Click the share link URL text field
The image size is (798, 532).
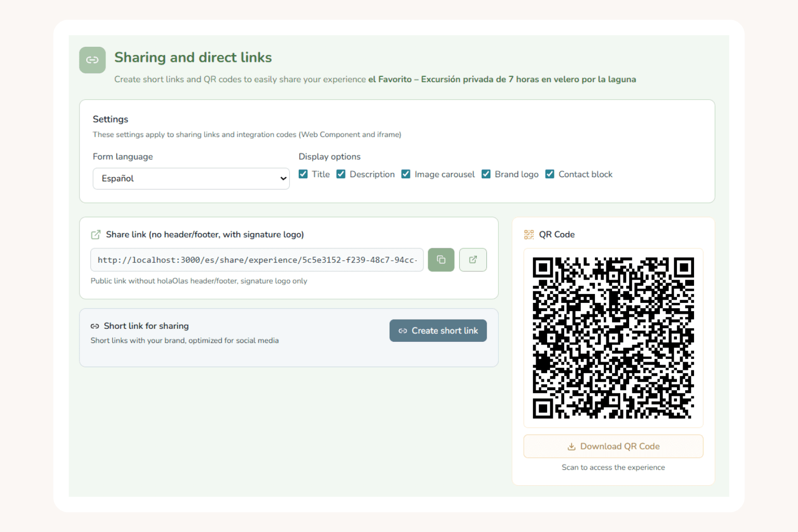coord(257,260)
